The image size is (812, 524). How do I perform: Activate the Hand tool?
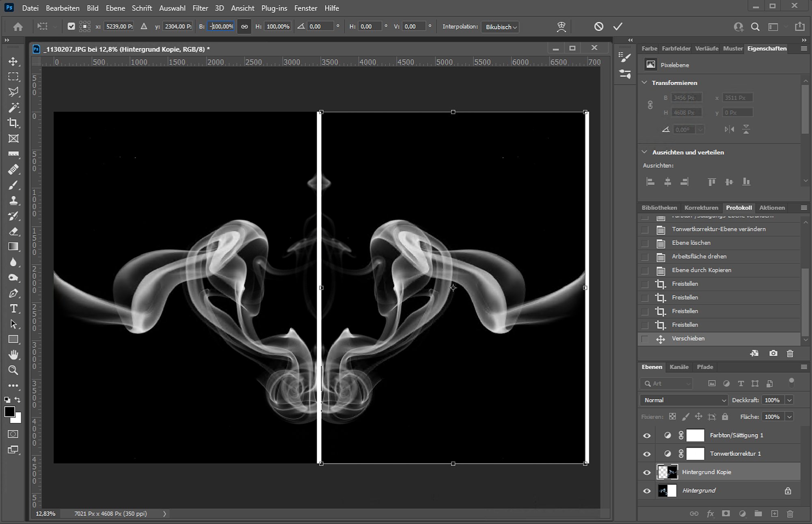[x=13, y=355]
